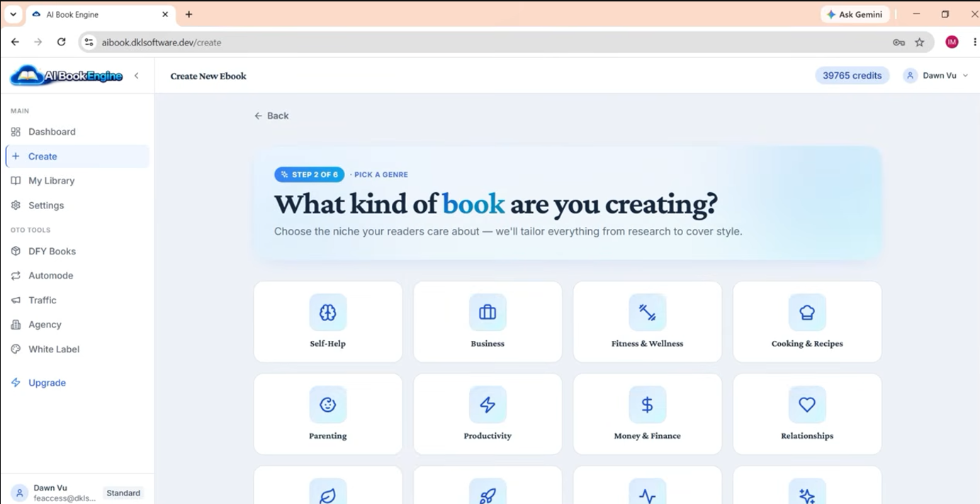Screen dimensions: 980x504
Task: Close the AI Book Engine tab
Action: click(x=165, y=14)
